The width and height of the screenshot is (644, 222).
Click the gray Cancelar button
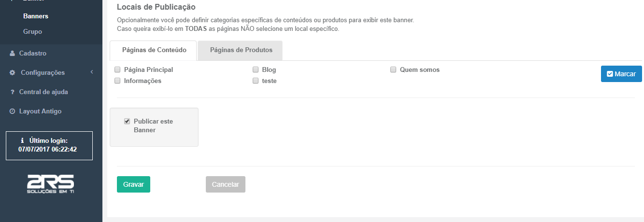click(226, 184)
